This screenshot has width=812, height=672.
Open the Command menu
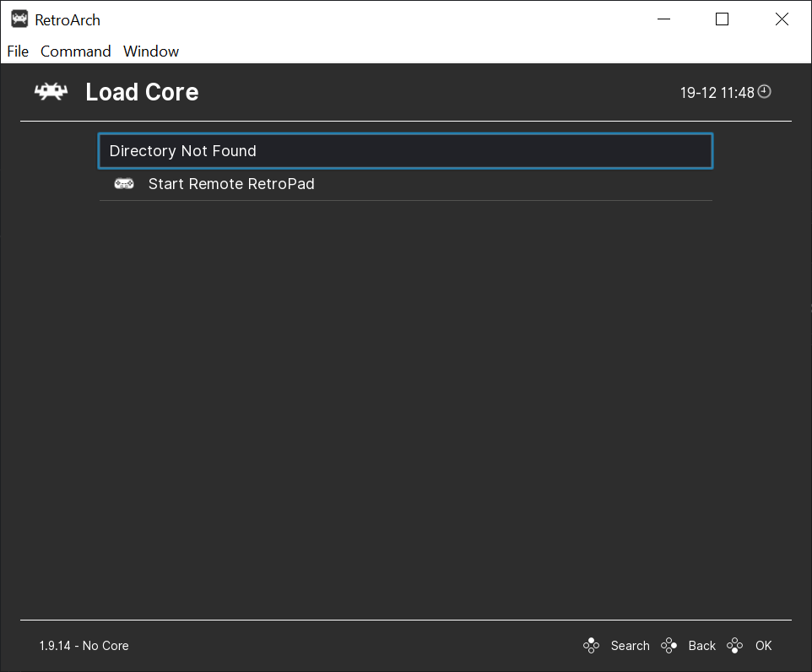(75, 51)
